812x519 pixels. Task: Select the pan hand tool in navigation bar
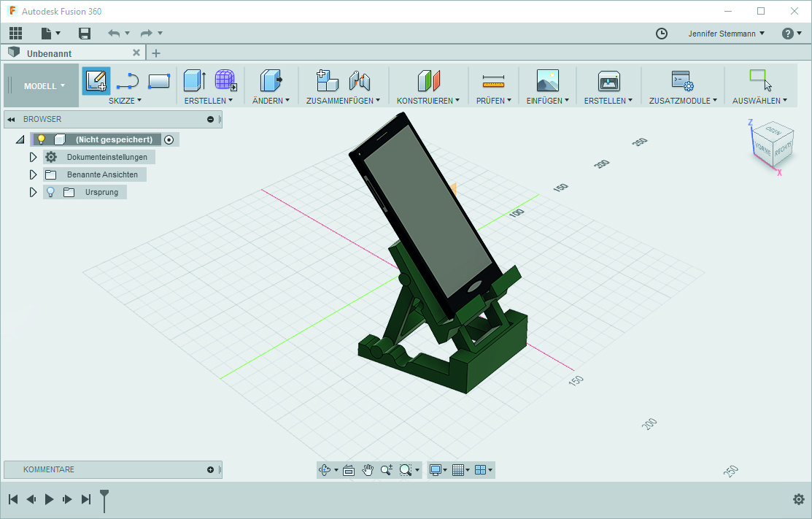coord(368,470)
